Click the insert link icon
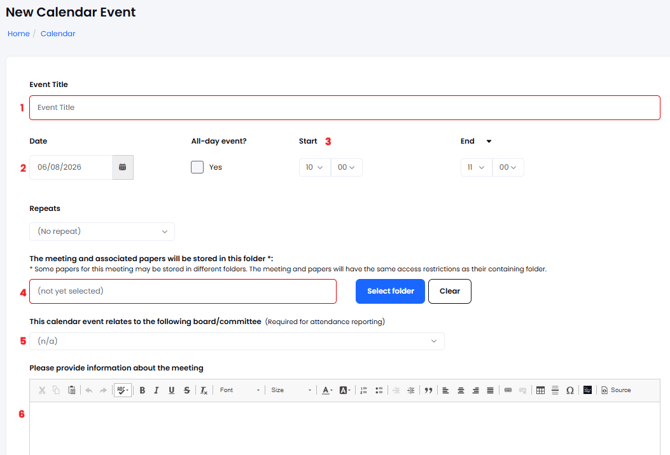 click(x=508, y=390)
